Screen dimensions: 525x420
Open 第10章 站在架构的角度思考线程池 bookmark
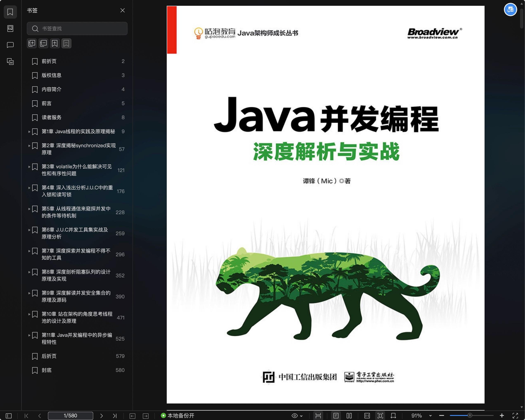tap(77, 317)
